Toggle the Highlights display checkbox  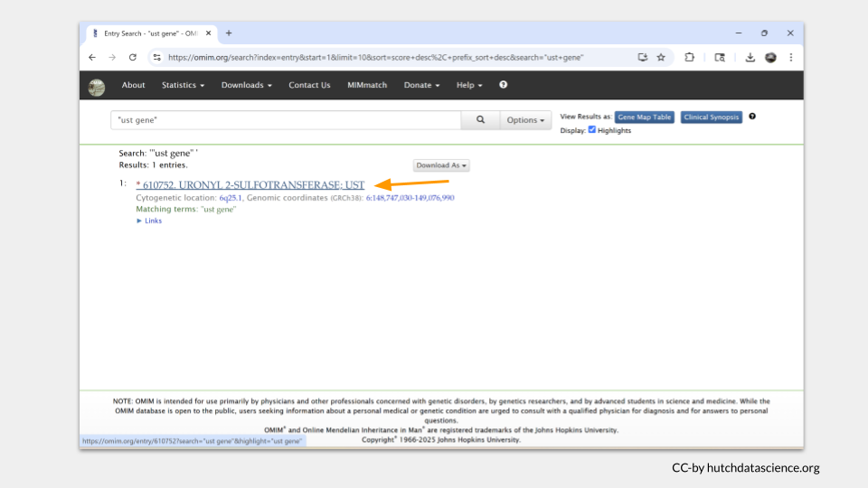[x=592, y=129]
